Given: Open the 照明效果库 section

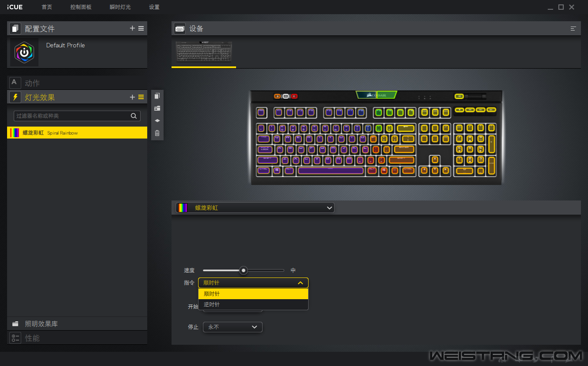Looking at the screenshot, I should pyautogui.click(x=41, y=324).
